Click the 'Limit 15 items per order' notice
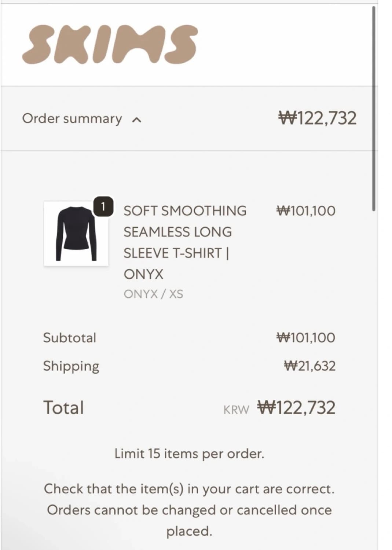This screenshot has height=550, width=392. [x=189, y=454]
